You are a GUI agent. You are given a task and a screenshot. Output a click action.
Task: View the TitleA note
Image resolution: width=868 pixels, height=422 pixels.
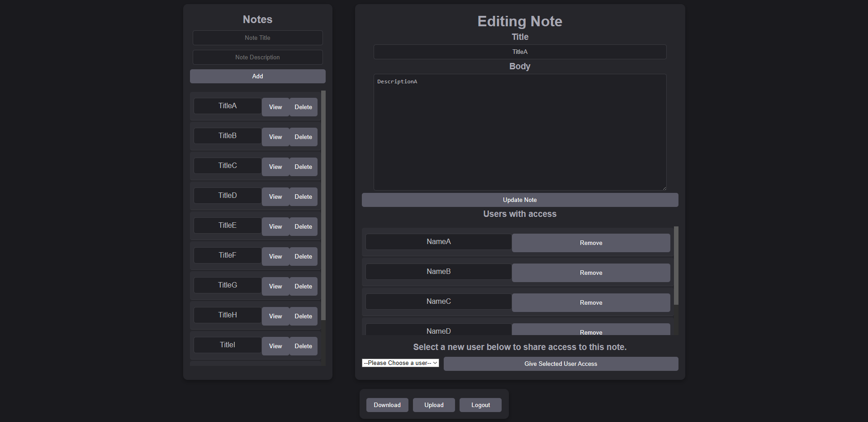coord(275,107)
